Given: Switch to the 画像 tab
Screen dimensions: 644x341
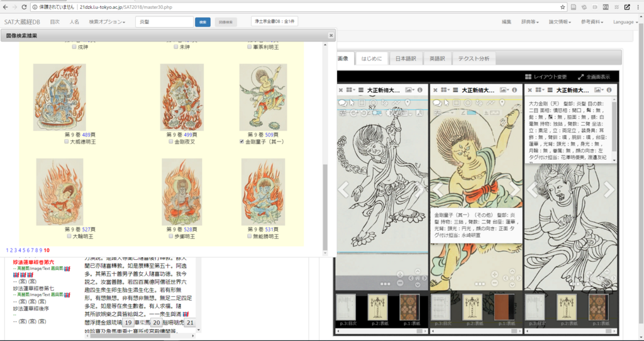Looking at the screenshot, I should [343, 59].
